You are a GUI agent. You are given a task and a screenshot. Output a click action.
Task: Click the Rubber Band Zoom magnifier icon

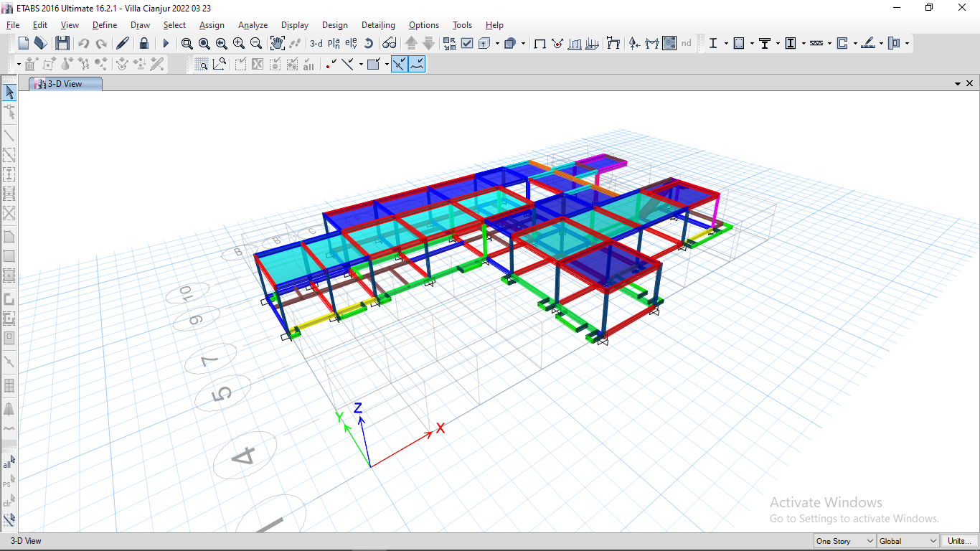tap(187, 43)
